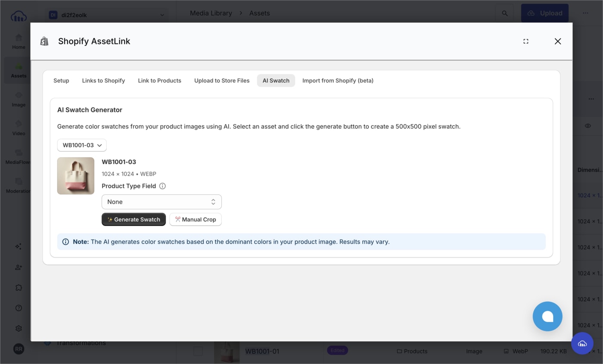Open MediaFlows in the sidebar
The width and height of the screenshot is (603, 364).
tap(19, 157)
